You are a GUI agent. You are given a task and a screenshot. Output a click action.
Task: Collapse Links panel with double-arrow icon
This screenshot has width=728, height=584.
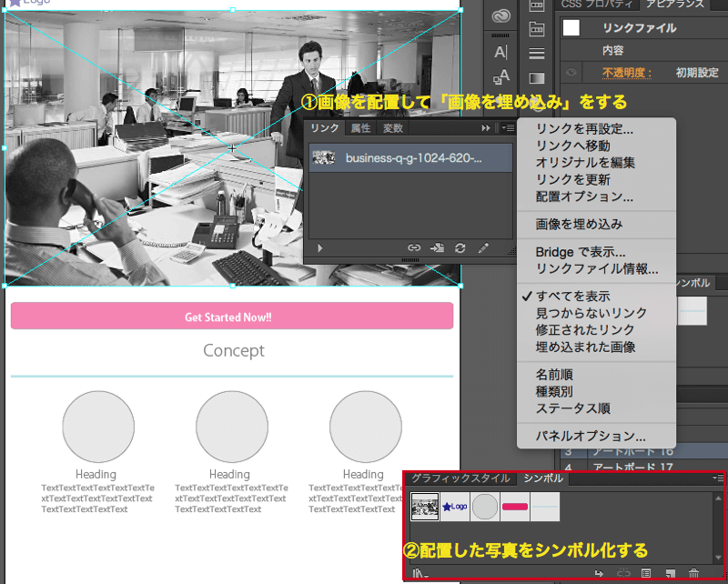click(486, 127)
